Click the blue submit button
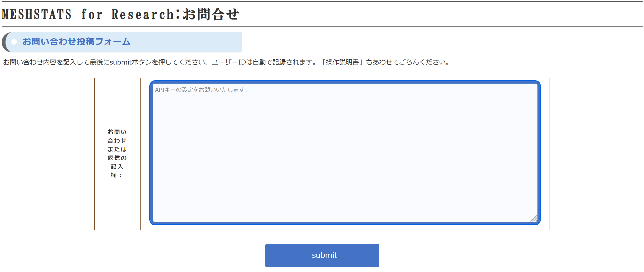 322,255
